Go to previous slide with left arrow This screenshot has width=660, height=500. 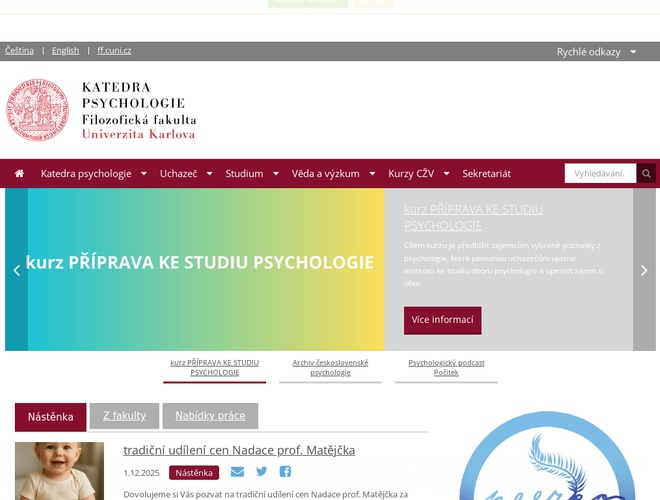[x=16, y=270]
